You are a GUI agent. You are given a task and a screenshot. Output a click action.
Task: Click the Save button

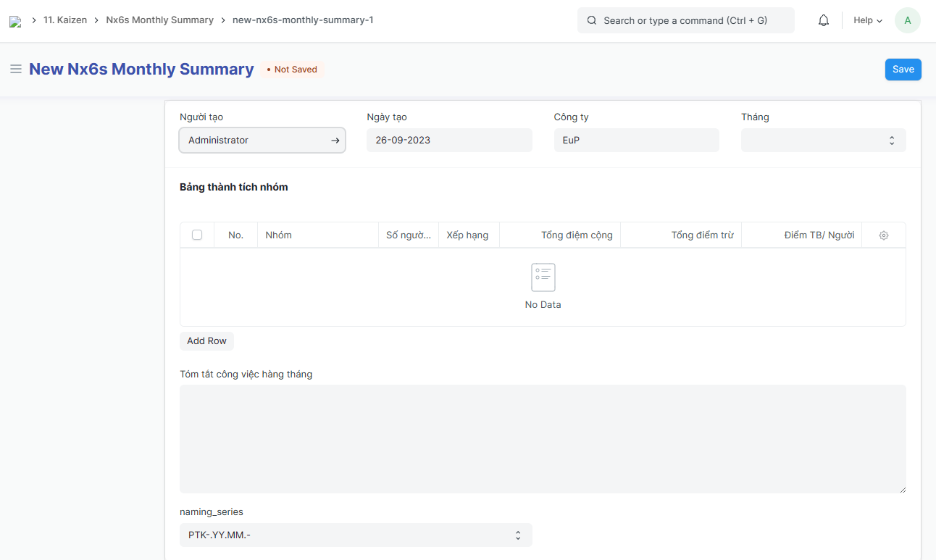click(903, 70)
